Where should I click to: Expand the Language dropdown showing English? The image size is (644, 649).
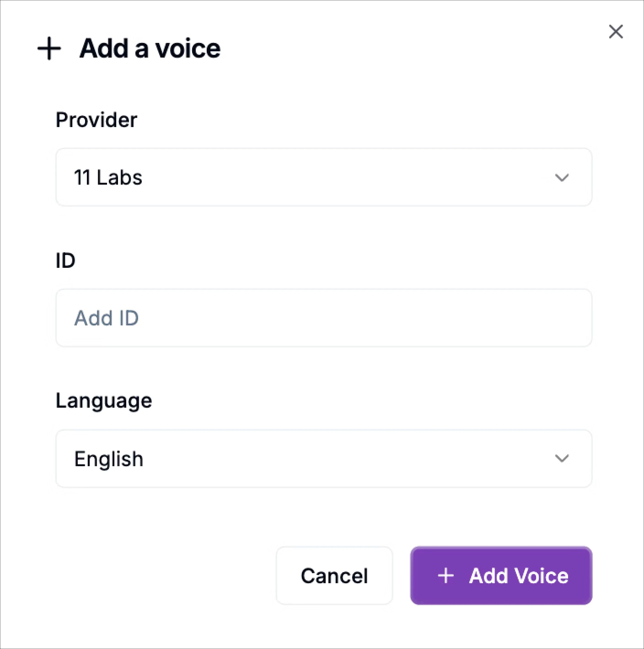point(323,459)
